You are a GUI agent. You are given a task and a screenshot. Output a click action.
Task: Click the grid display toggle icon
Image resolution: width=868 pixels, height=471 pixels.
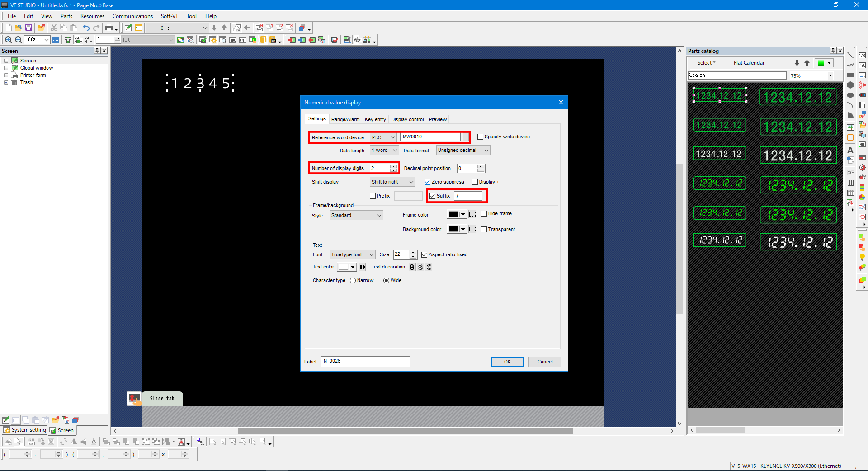[x=56, y=40]
